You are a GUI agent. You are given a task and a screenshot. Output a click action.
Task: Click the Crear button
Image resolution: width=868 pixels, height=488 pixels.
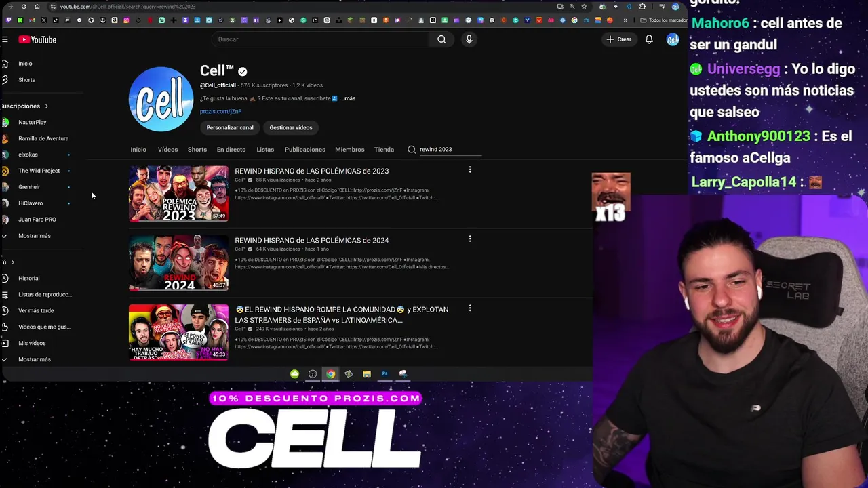[x=618, y=39]
